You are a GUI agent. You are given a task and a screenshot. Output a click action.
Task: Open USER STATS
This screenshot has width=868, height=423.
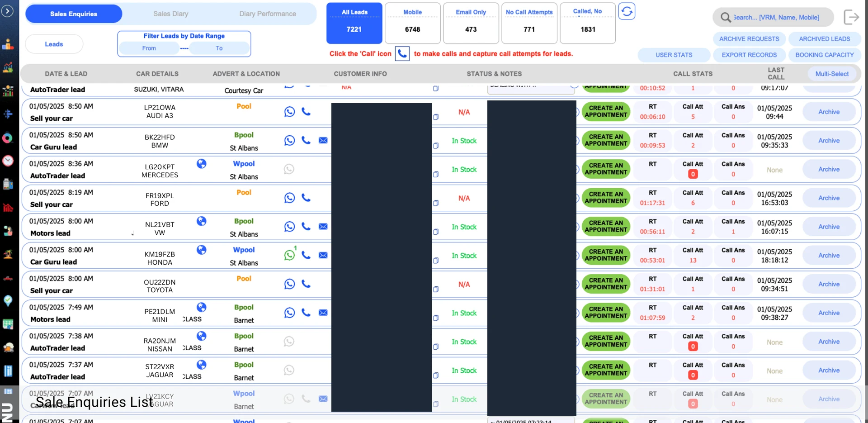click(674, 55)
